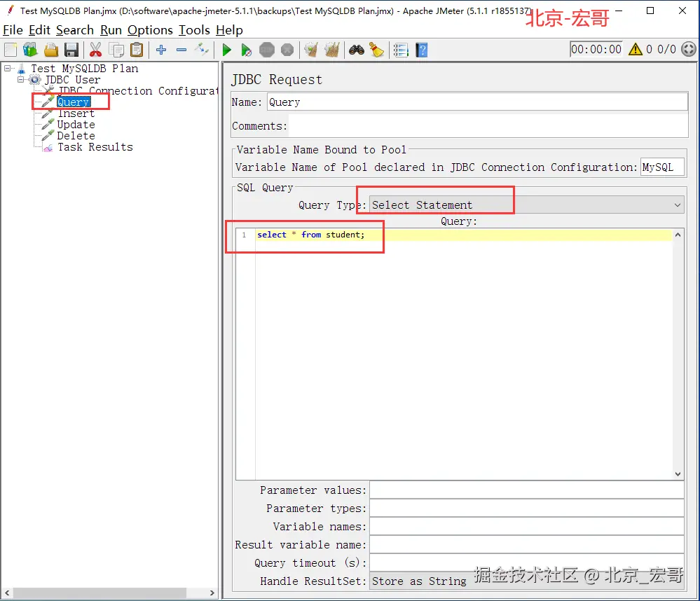Screen dimensions: 700x601
Task: Collapse the JDBC User tree node
Action: coord(20,79)
